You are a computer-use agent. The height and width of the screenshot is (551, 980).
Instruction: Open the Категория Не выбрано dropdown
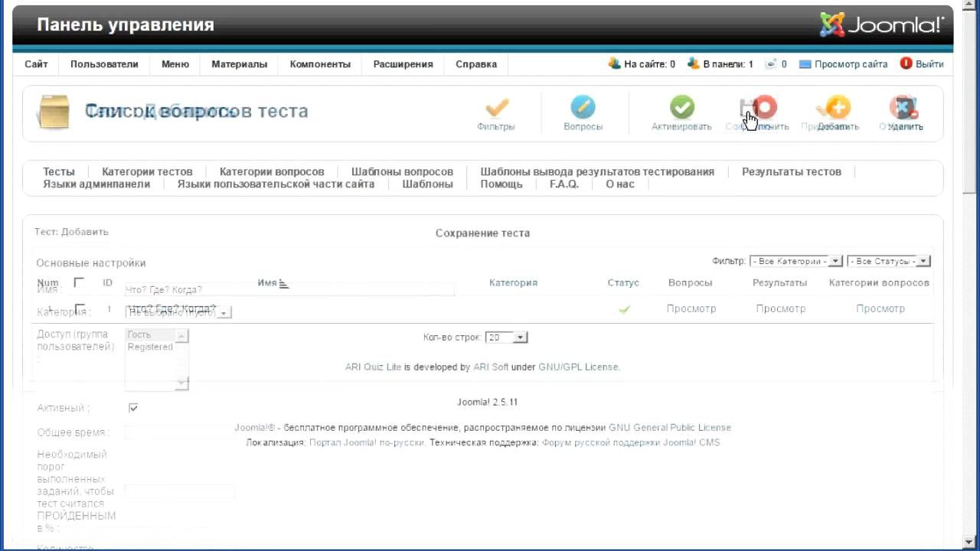point(178,312)
